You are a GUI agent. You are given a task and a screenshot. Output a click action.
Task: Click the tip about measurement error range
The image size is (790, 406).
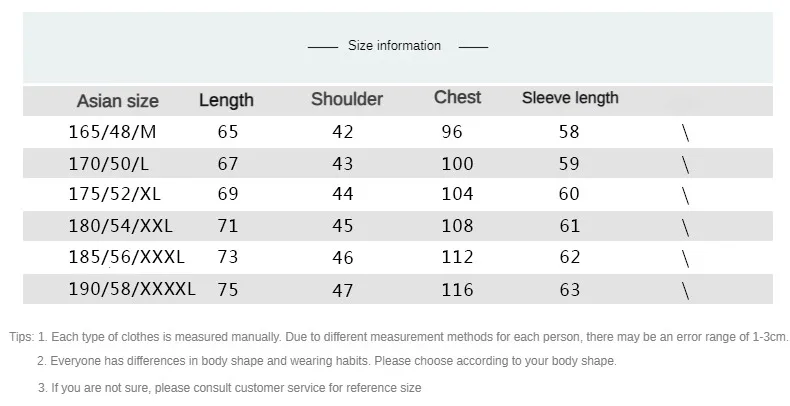click(399, 337)
